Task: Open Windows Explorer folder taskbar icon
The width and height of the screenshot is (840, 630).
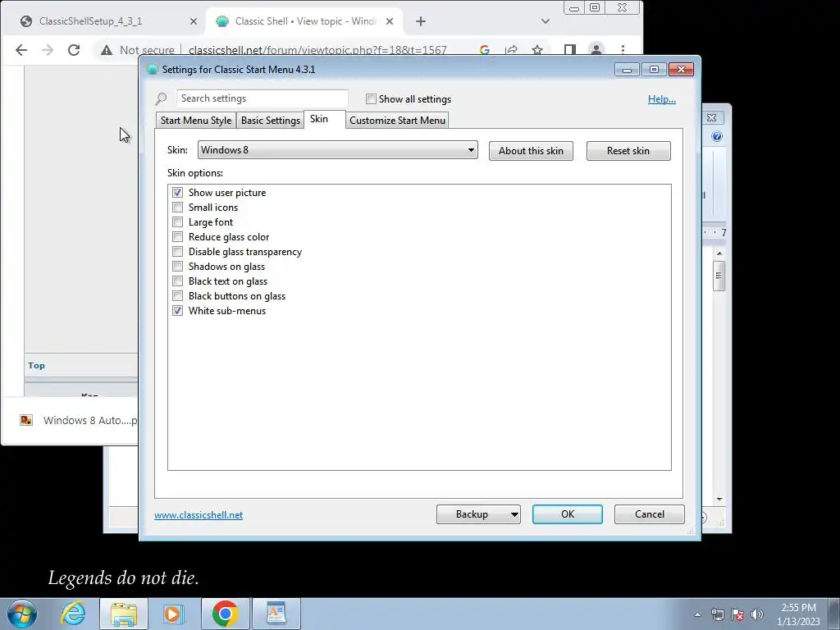Action: tap(124, 614)
